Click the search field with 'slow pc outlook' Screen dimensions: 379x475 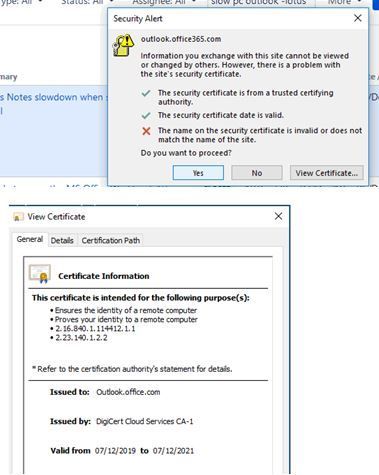pyautogui.click(x=261, y=2)
